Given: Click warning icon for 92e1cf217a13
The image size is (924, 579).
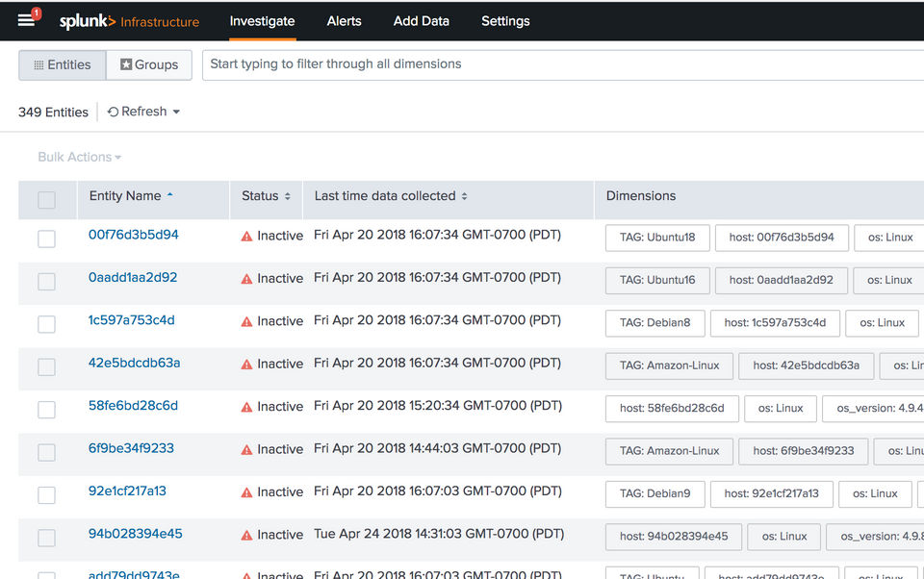Looking at the screenshot, I should [247, 492].
